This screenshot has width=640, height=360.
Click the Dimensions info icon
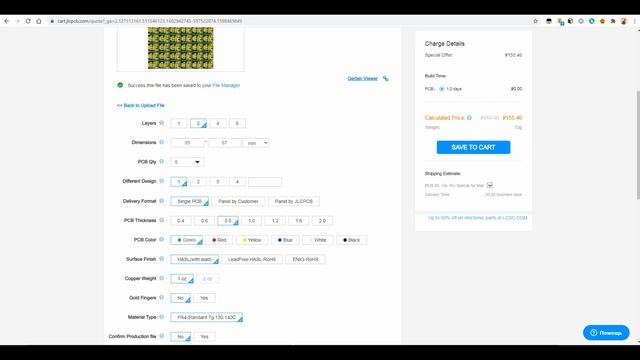point(162,142)
